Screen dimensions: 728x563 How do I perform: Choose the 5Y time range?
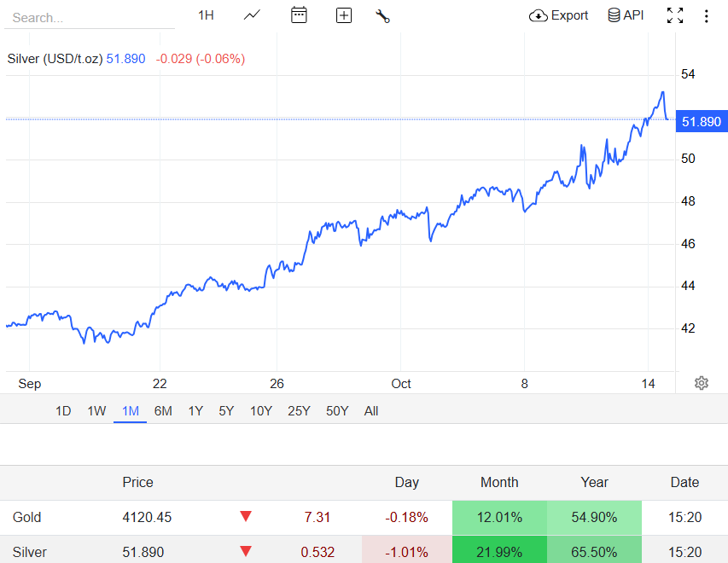coord(226,411)
